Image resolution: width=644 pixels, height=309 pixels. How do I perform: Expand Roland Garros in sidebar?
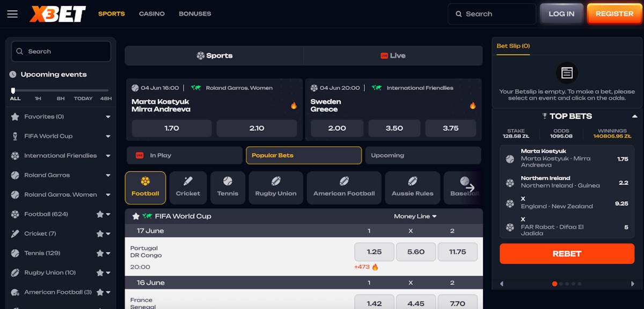(108, 175)
